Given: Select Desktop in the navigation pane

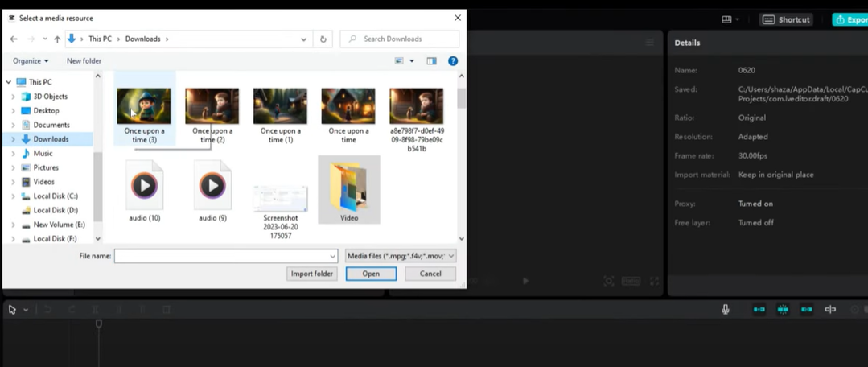Looking at the screenshot, I should click(x=46, y=110).
